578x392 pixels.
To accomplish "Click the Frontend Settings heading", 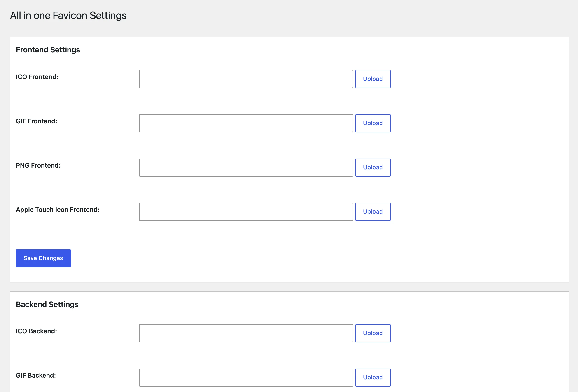I will click(x=48, y=50).
